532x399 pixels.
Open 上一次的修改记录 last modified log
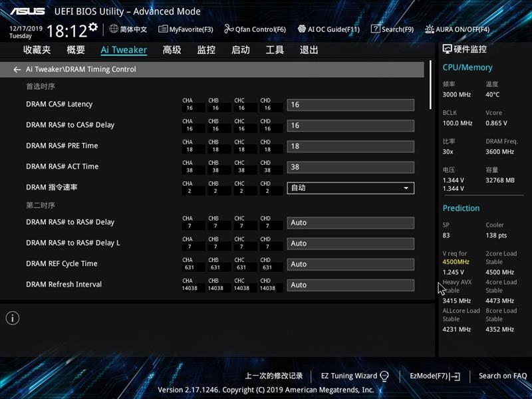click(x=273, y=376)
